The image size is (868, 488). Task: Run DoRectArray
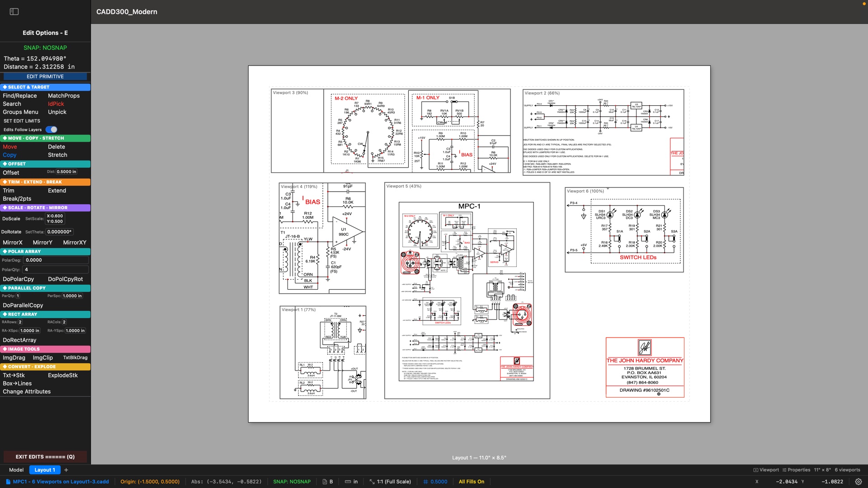coord(19,340)
